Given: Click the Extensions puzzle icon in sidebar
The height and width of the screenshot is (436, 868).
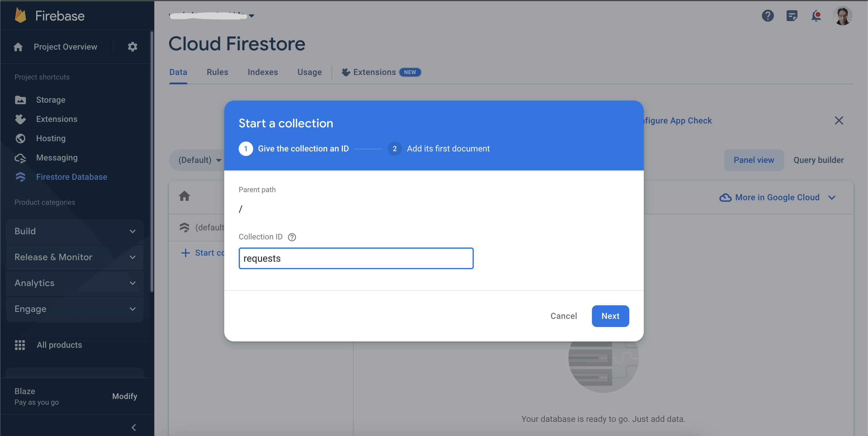Looking at the screenshot, I should coord(20,119).
